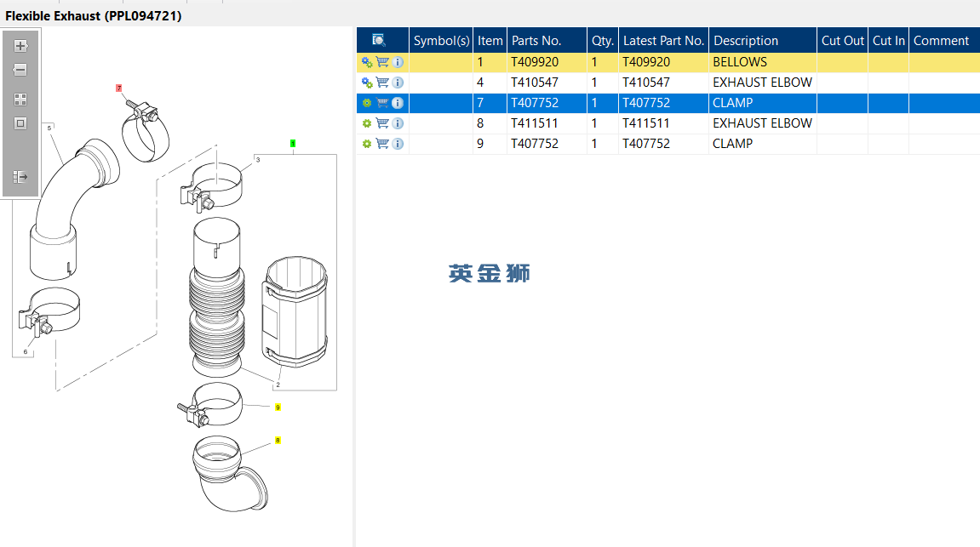Image resolution: width=980 pixels, height=547 pixels.
Task: Select Item number 1 cell
Action: (490, 62)
